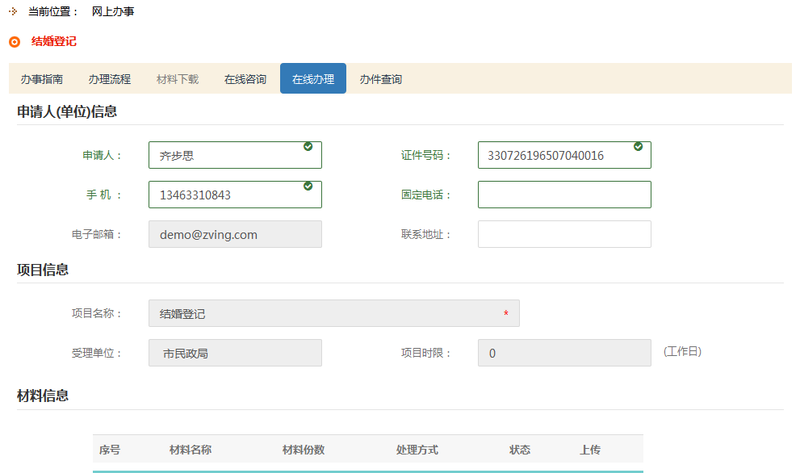This screenshot has width=800, height=473.
Task: Click the green checkmark in 申请人 field
Action: (x=307, y=147)
